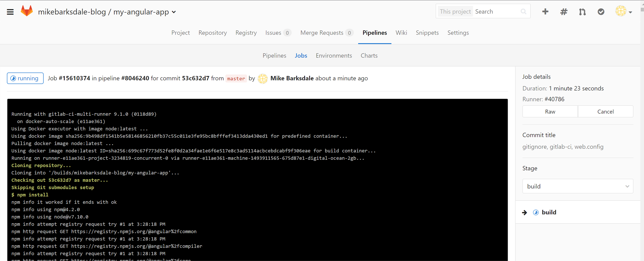The image size is (644, 261).
Task: View the Raw job log
Action: (x=550, y=111)
